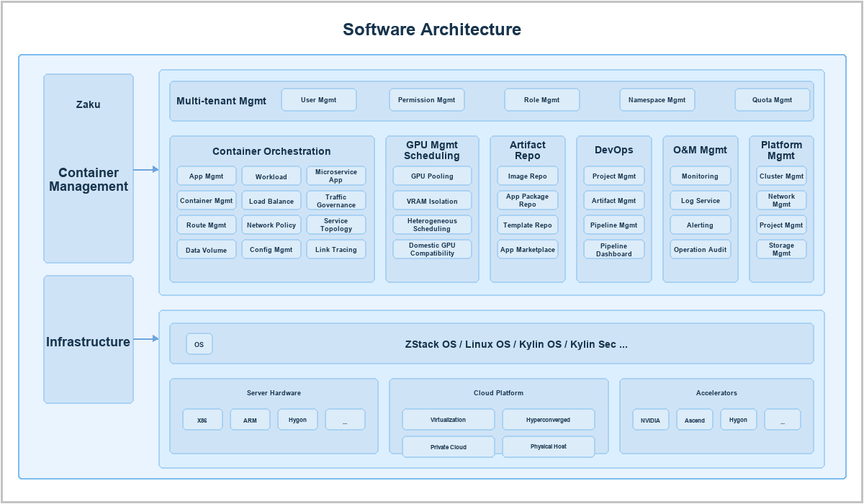This screenshot has height=504, width=864.
Task: Select the Workload box
Action: [x=271, y=176]
